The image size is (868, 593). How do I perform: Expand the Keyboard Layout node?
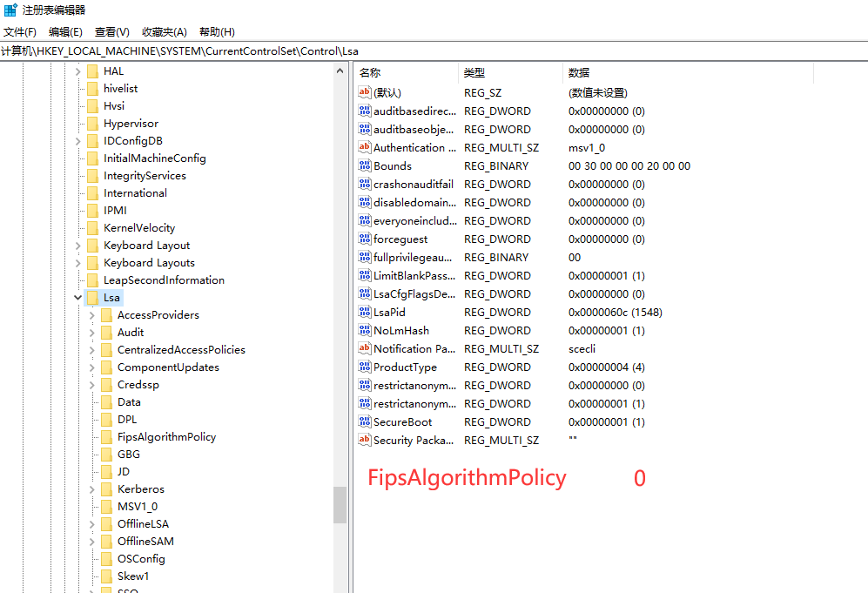(x=78, y=246)
